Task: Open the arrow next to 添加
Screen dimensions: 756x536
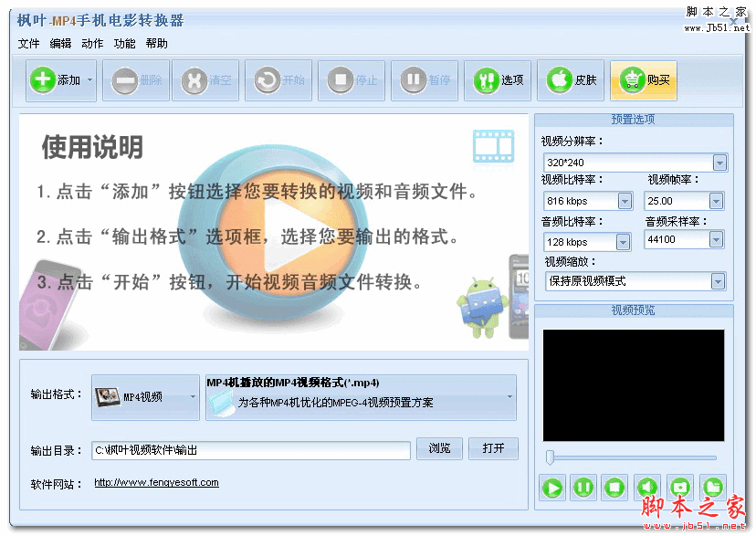Action: [x=89, y=80]
